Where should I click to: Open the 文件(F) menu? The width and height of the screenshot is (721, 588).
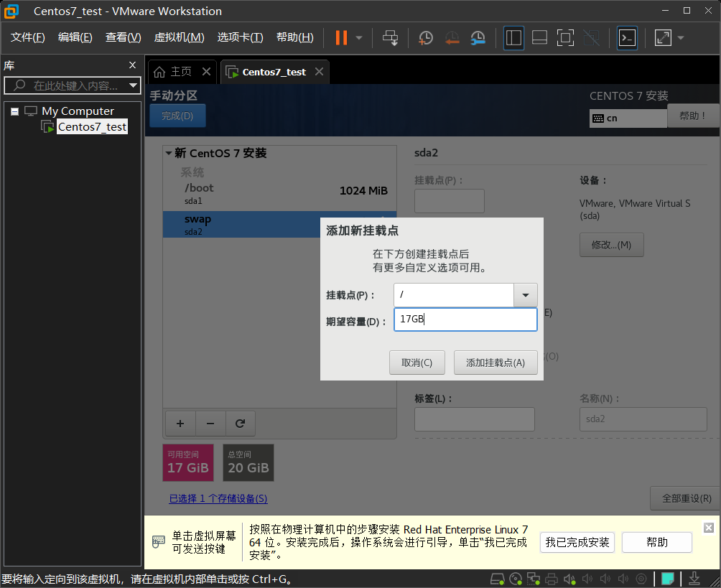point(27,37)
